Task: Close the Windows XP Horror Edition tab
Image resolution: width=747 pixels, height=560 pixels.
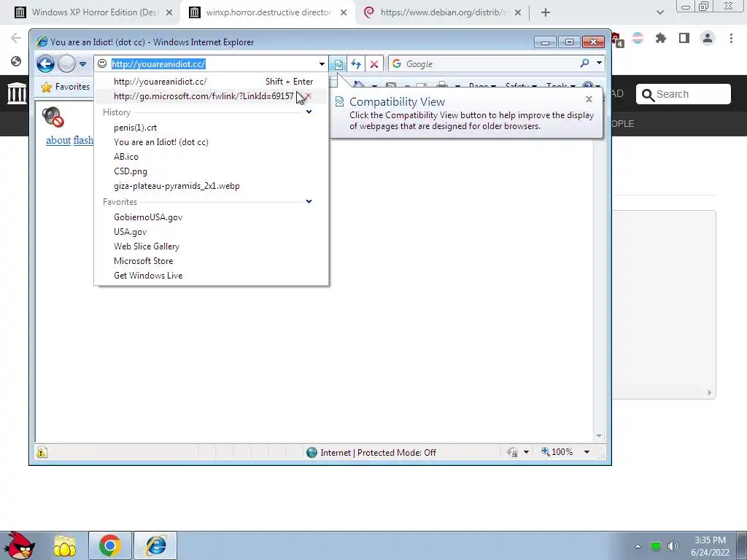Action: point(169,12)
